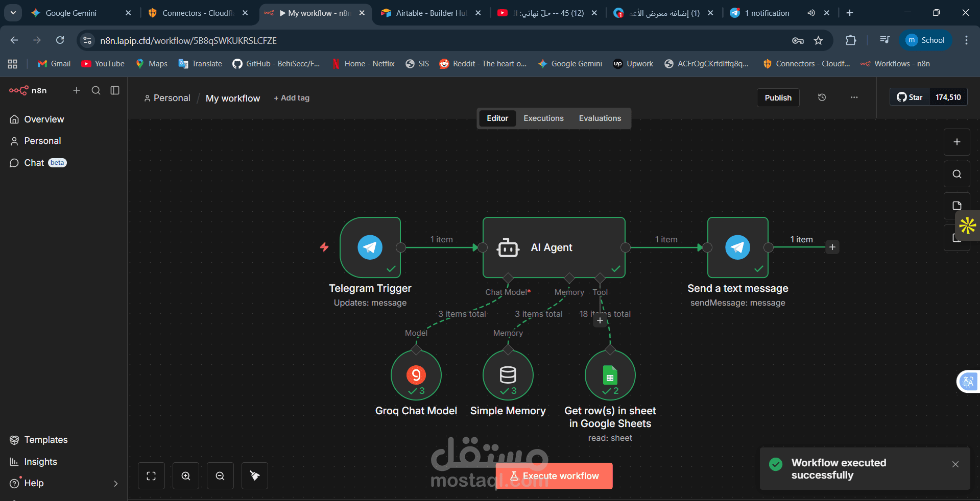
Task: Open a new browser tab
Action: tap(850, 13)
